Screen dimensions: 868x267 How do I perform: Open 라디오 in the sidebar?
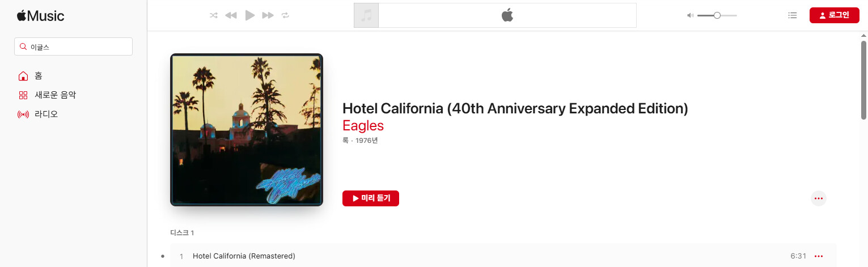point(46,114)
